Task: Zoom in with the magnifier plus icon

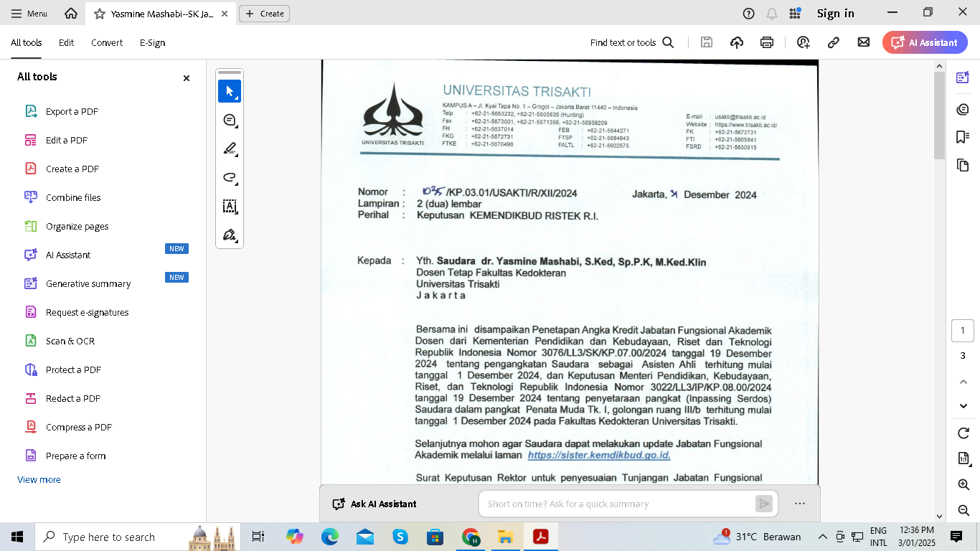Action: tap(963, 485)
